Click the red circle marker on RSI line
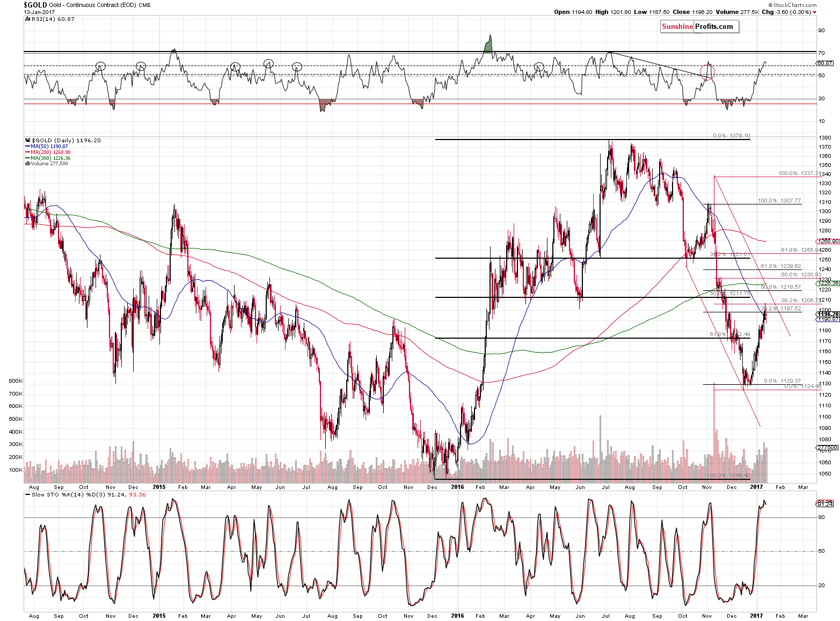Viewport: 840px width, 621px height. (x=707, y=72)
